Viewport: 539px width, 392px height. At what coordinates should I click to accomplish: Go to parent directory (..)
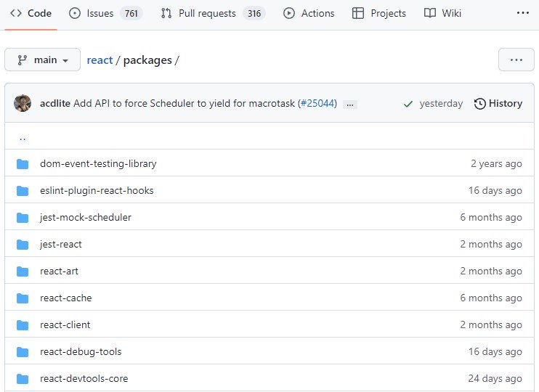click(x=23, y=138)
